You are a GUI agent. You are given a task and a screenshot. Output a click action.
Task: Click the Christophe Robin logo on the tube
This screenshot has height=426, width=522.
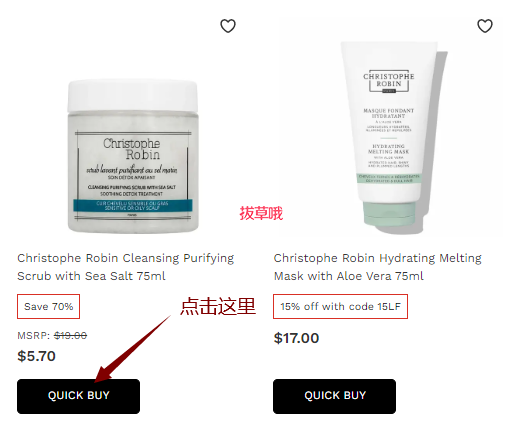pyautogui.click(x=389, y=80)
